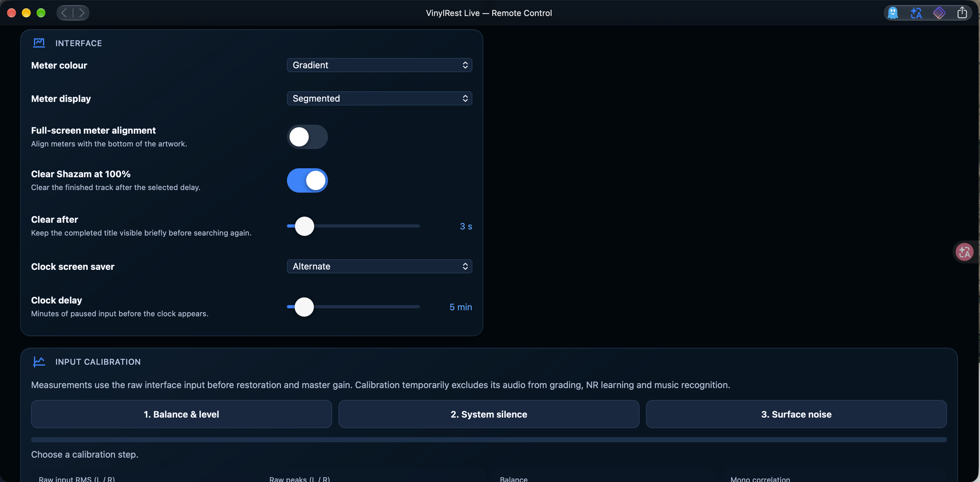Click the Interface section monitor icon

click(39, 43)
